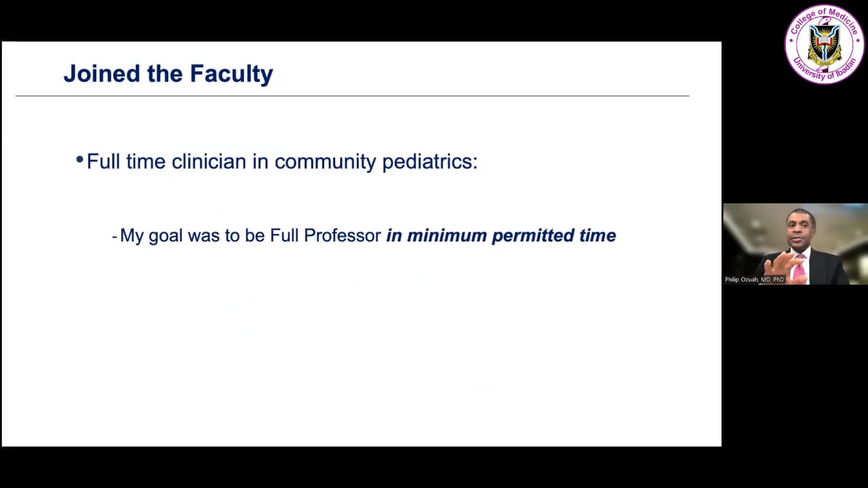The width and height of the screenshot is (868, 488).
Task: Click the "Joined the Faculty" slide title
Action: pos(168,73)
